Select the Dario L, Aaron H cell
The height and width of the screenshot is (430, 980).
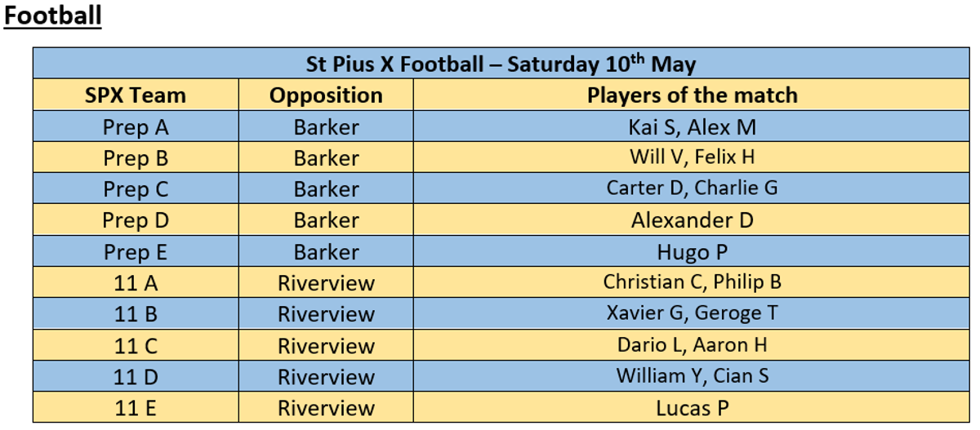pyautogui.click(x=692, y=345)
